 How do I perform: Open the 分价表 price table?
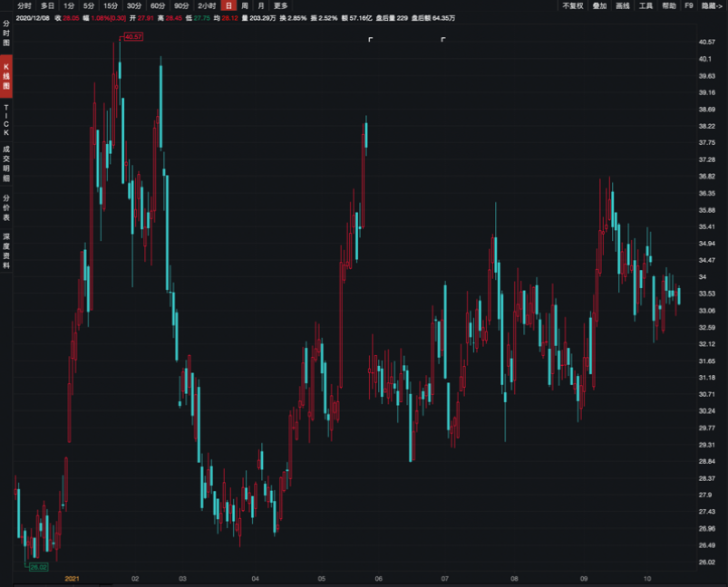coord(6,207)
